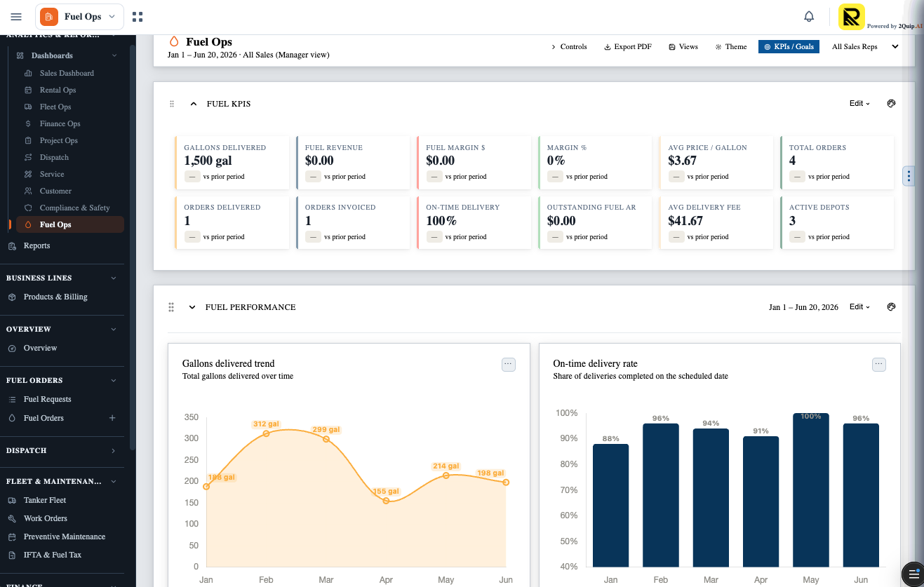Open the Fuel Ops app switcher dropdown
The width and height of the screenshot is (924, 587).
(x=79, y=17)
